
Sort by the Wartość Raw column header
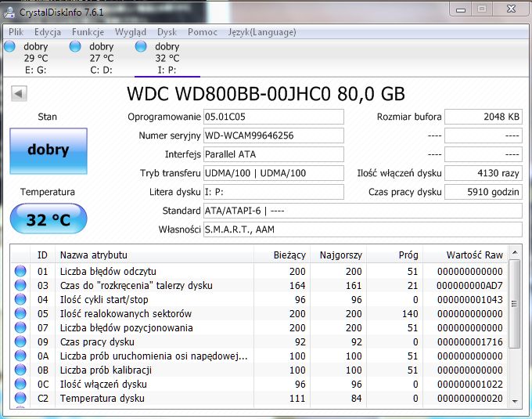pyautogui.click(x=465, y=255)
